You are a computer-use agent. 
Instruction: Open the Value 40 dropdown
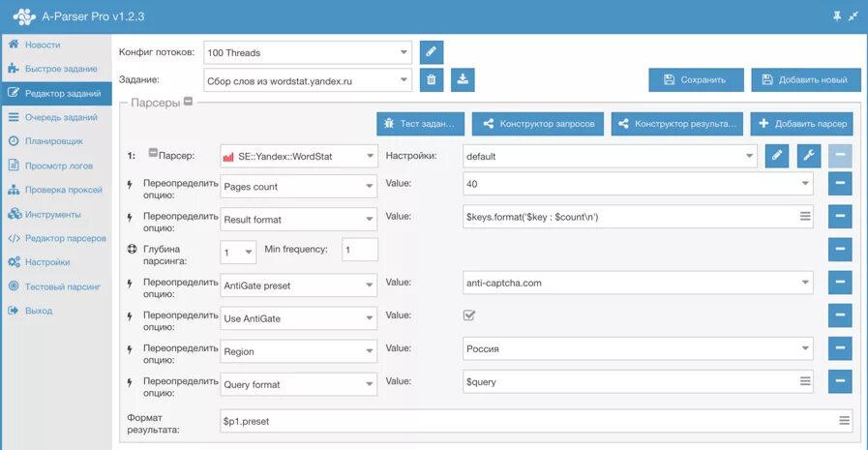click(639, 184)
